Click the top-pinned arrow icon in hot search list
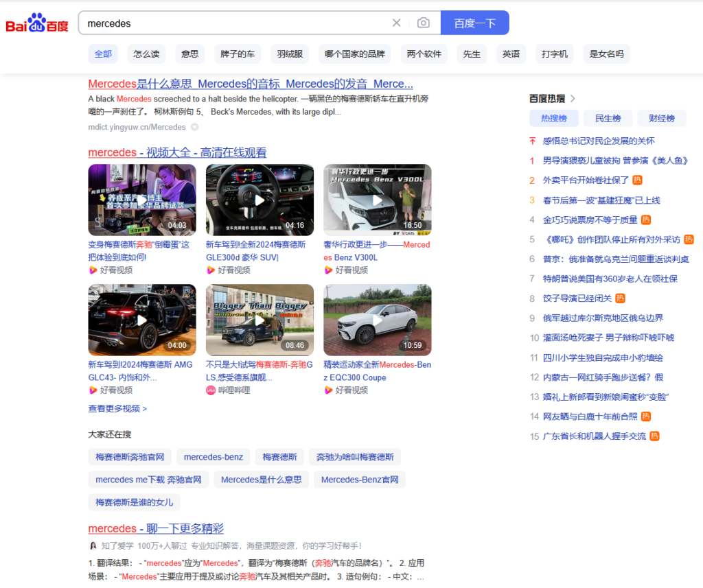This screenshot has height=588, width=703. pyautogui.click(x=532, y=141)
